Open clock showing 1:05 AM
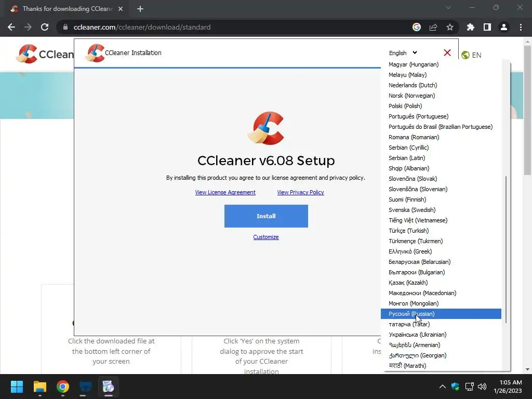 pos(508,387)
